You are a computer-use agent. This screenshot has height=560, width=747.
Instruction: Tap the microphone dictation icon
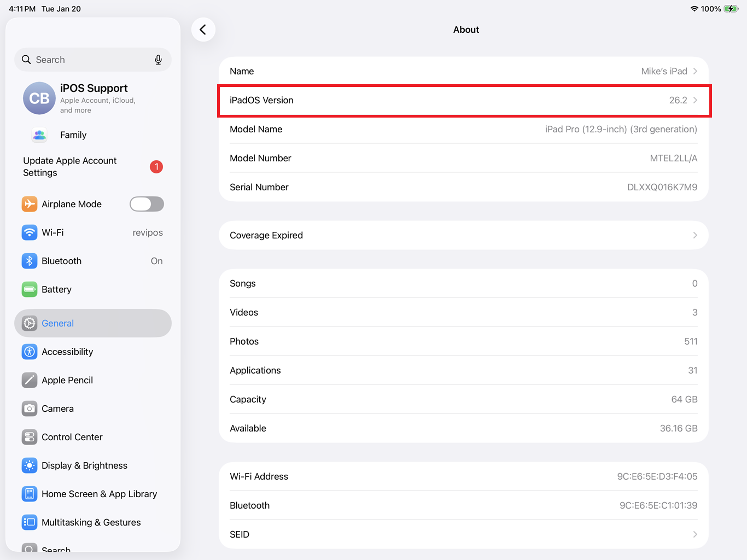click(x=158, y=60)
